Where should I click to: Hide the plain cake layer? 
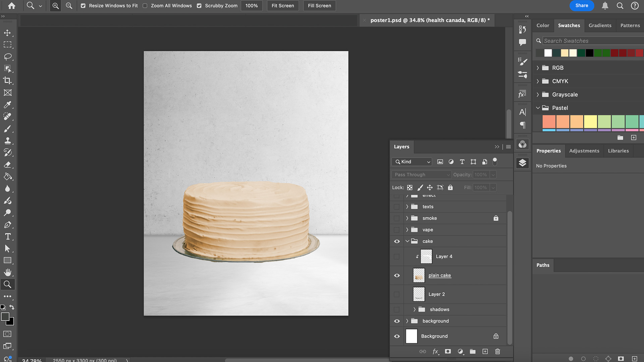397,276
